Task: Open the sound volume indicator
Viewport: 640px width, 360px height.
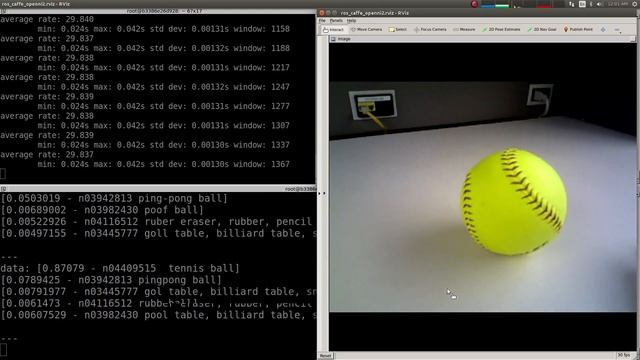Action: pos(599,4)
